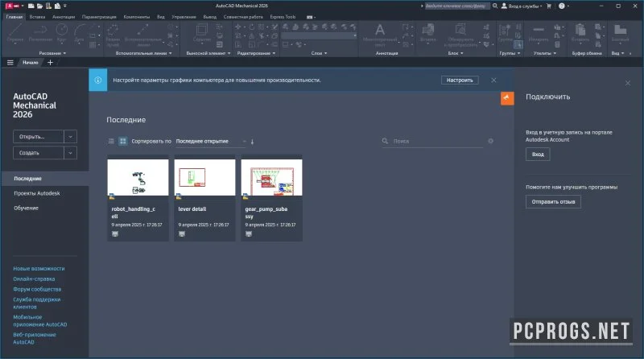Click the magnifier search icon in title bar
The height and width of the screenshot is (359, 644).
(495, 6)
